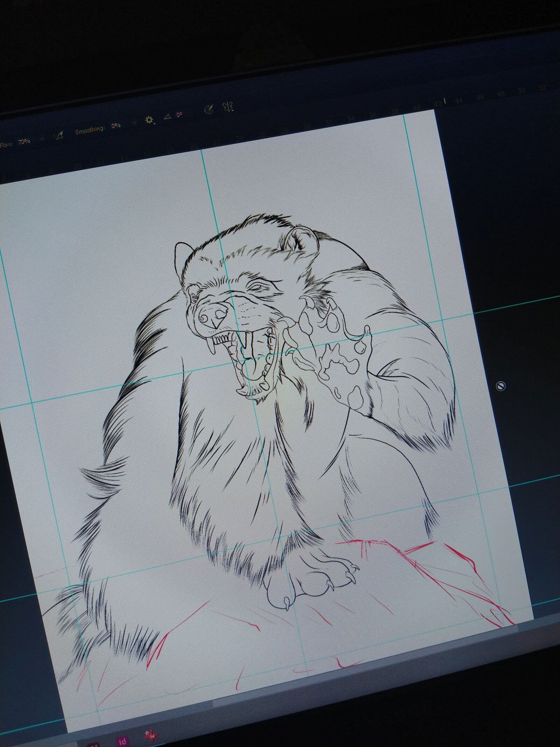Open InDesign from the taskbar
The height and width of the screenshot is (747, 560).
pos(122,741)
